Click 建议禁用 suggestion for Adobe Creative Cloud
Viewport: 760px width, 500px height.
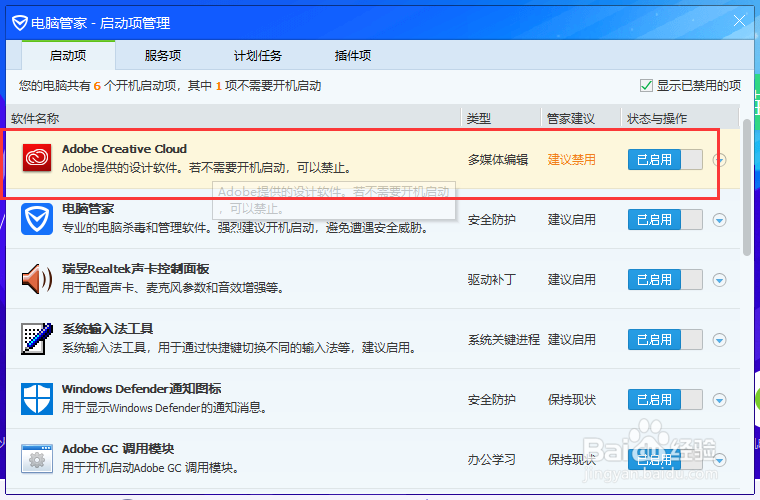[x=571, y=159]
